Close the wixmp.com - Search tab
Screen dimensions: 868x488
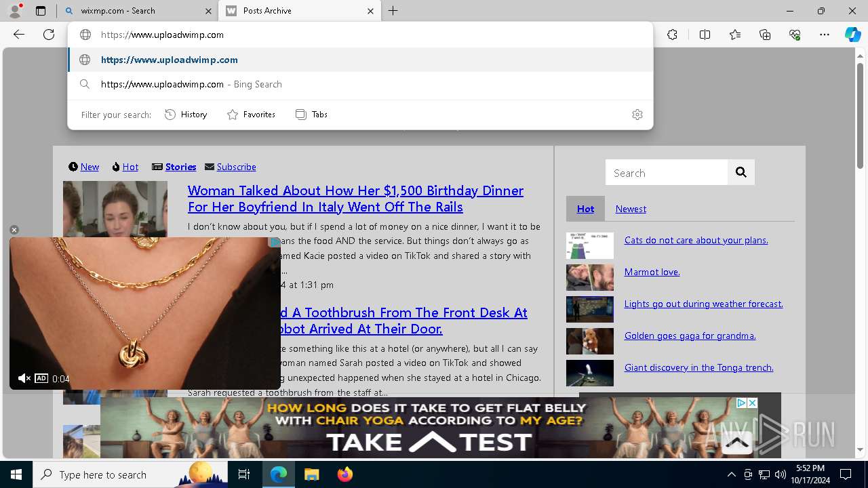coord(208,11)
